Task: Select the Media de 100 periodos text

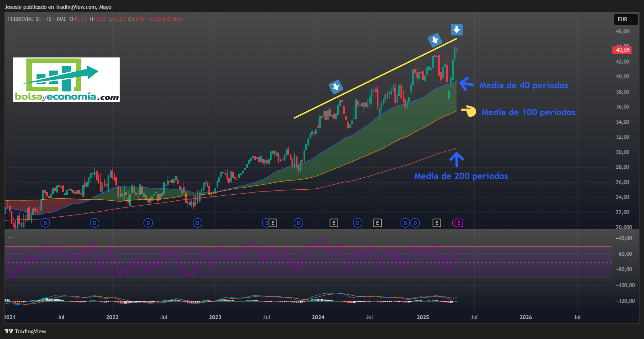Action: (x=528, y=112)
